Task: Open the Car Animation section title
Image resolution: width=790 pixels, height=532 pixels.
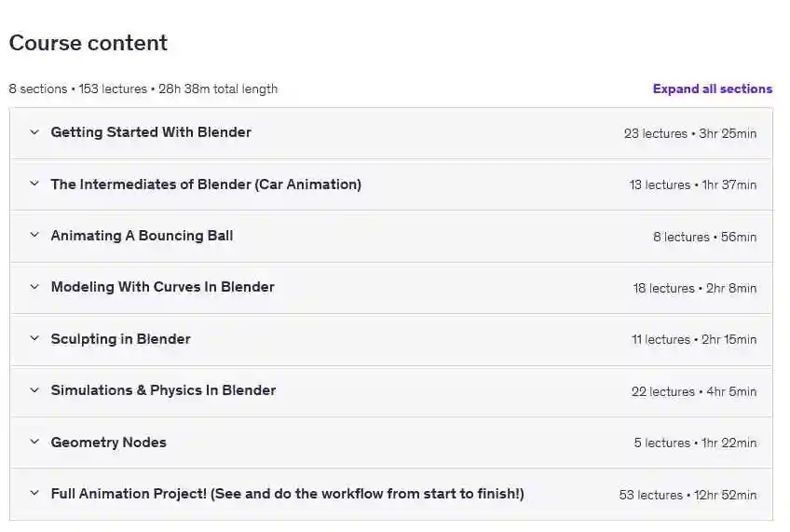Action: coord(206,184)
